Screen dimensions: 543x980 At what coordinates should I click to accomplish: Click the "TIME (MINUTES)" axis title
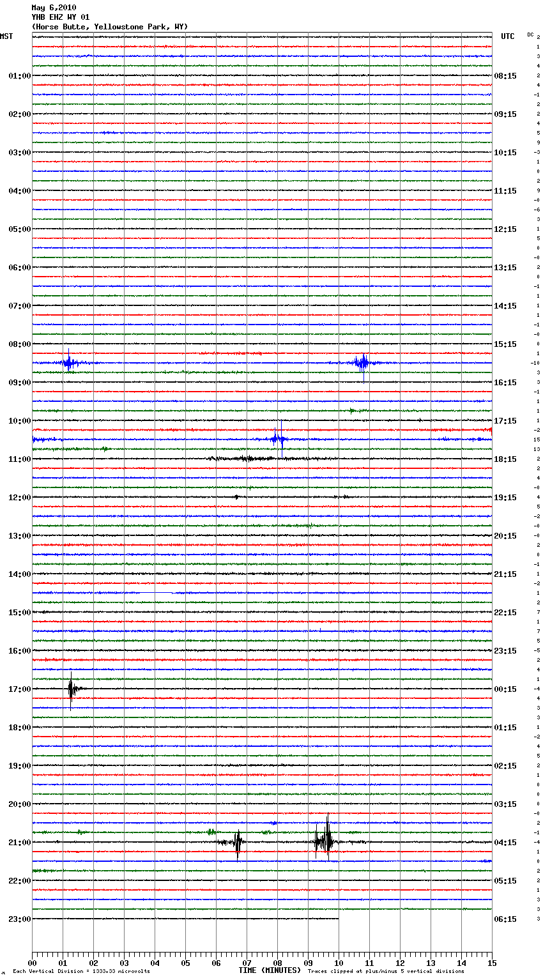coord(270,970)
